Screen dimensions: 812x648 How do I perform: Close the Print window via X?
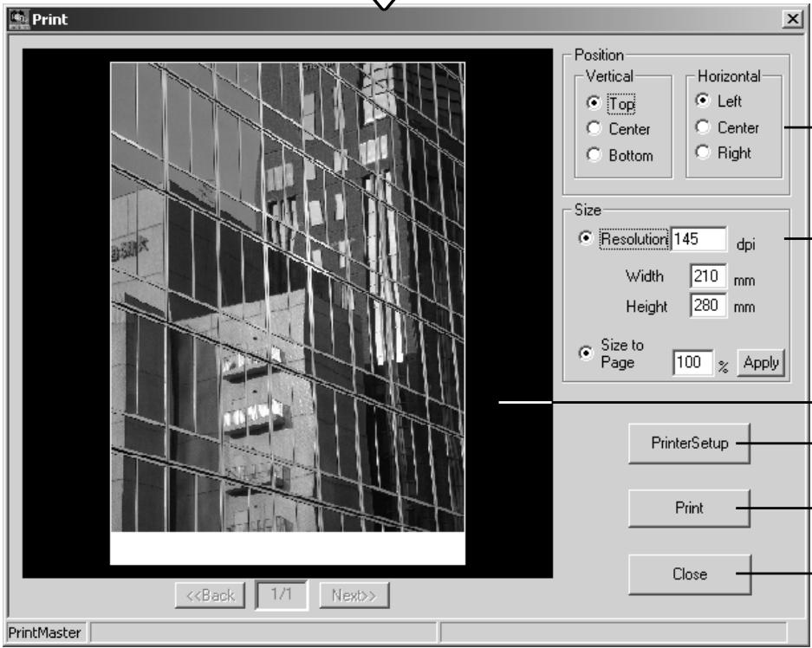792,19
